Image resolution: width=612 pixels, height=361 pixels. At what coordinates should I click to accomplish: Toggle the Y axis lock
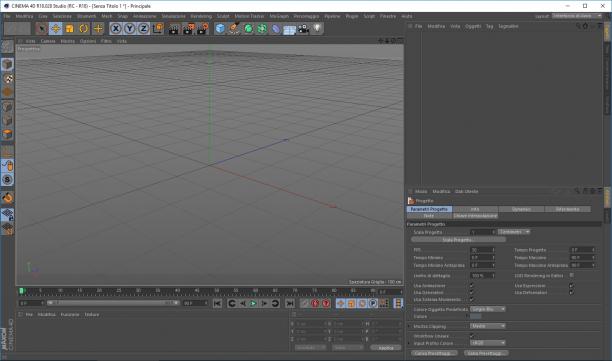coord(130,28)
